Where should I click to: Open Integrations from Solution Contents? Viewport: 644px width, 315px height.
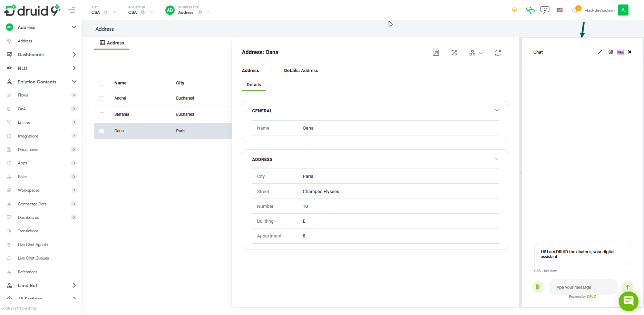[x=28, y=136]
